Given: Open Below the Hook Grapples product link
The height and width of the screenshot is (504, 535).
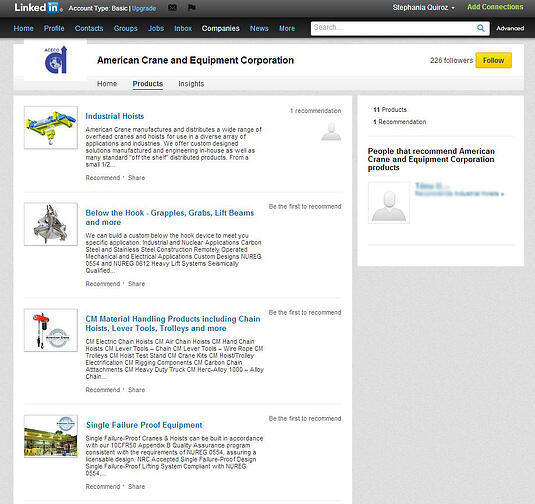Looking at the screenshot, I should point(170,217).
